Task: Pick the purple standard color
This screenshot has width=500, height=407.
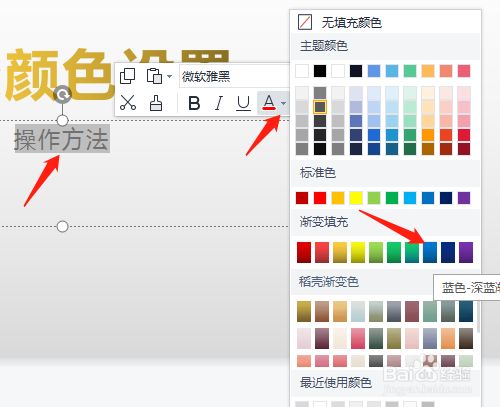Action: (464, 198)
